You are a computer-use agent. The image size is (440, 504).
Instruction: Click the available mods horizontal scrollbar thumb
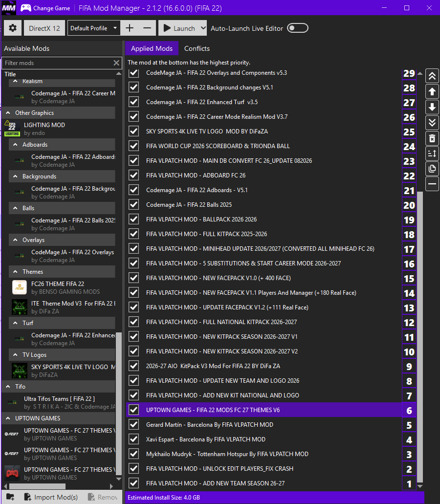[37, 486]
